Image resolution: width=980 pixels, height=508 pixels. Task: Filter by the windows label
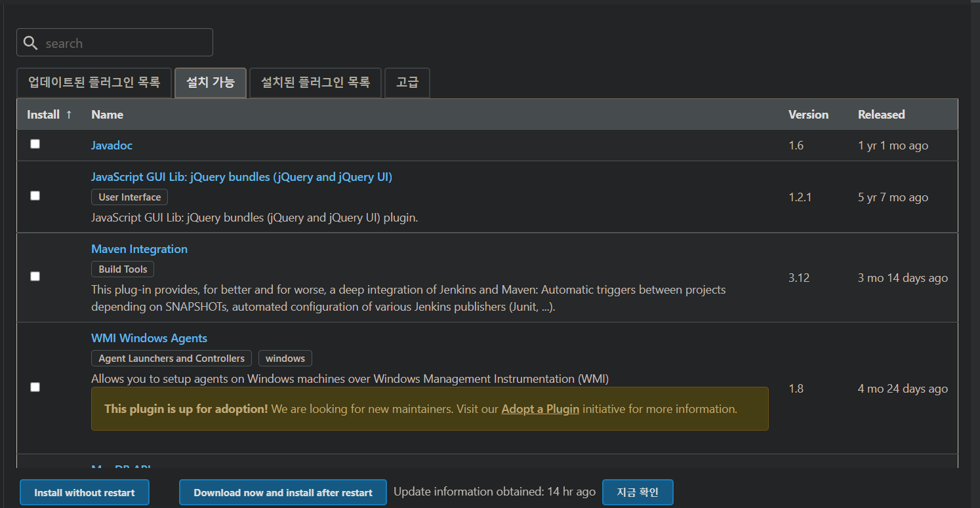[x=285, y=359]
